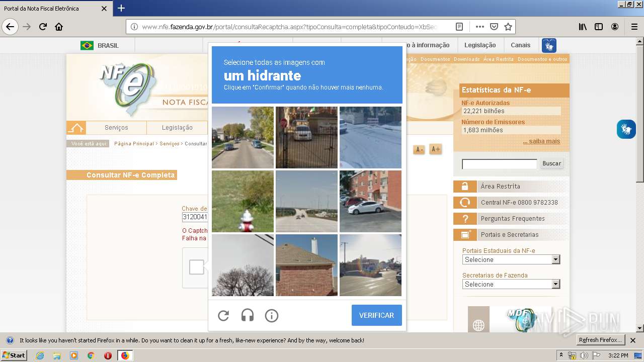Select the captcha tile with the red-topped hydrant
Screen dimensions: 644x362
tap(243, 201)
